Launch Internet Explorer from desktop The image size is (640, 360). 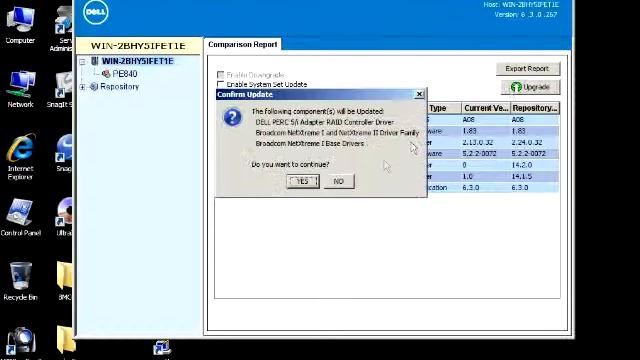(20, 157)
